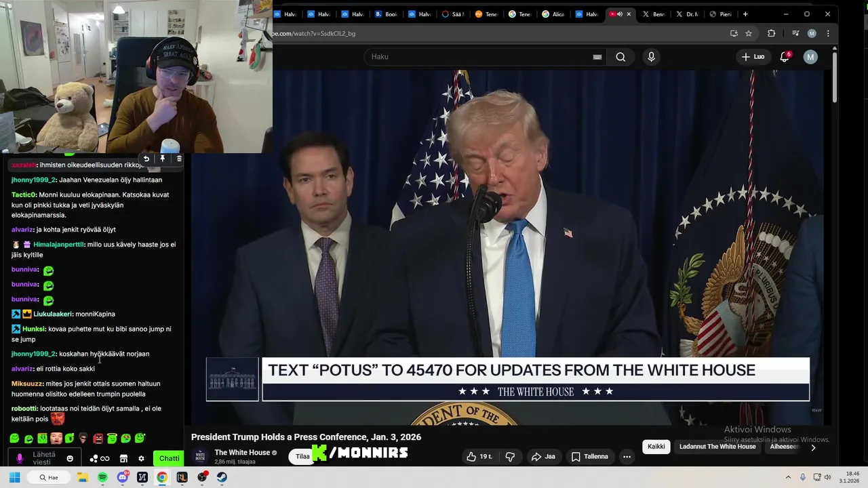Viewport: 868px width, 488px height.
Task: Select Ladannut The White House chip
Action: coord(717,447)
